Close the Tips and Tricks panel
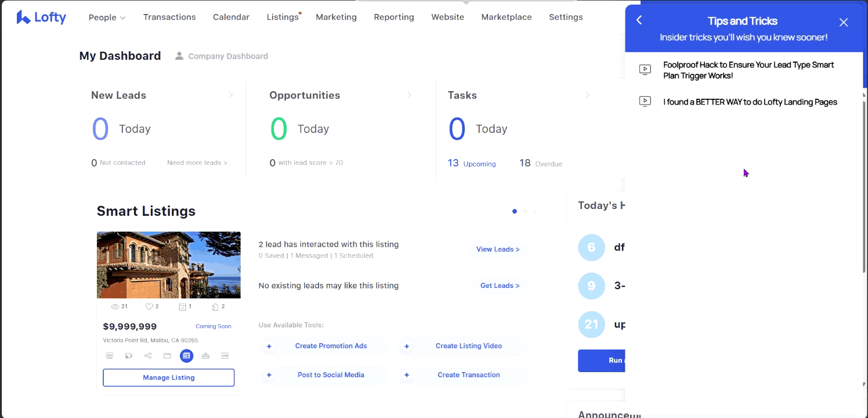Viewport: 868px width, 418px height. point(844,22)
